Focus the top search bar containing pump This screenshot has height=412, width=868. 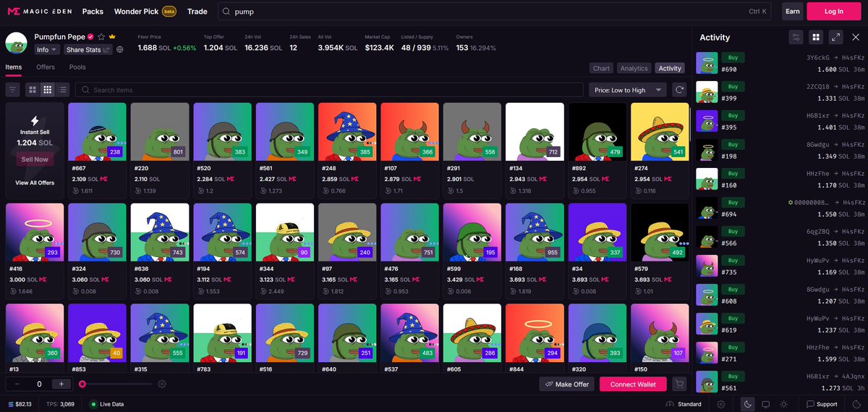click(x=493, y=12)
